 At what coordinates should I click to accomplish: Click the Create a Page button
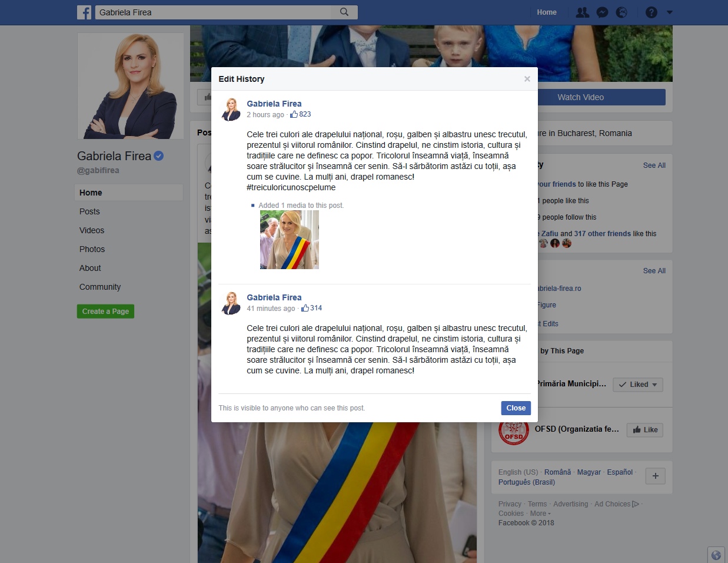tap(105, 312)
